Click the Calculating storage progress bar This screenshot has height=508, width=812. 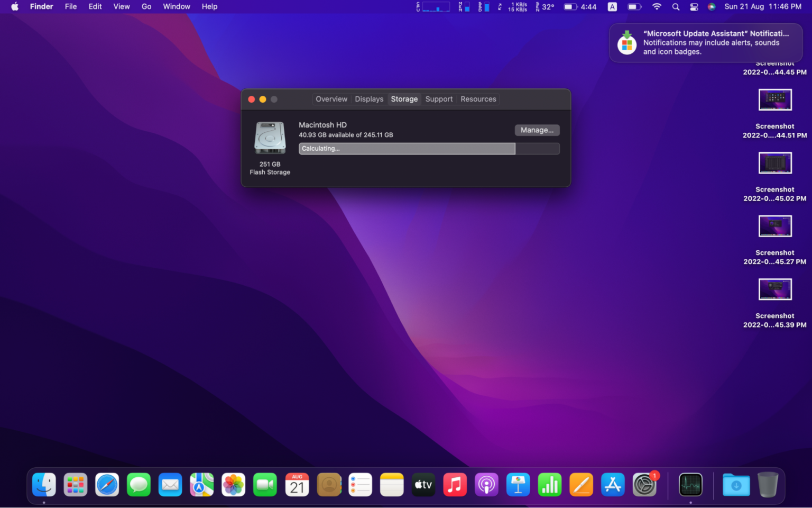(407, 149)
